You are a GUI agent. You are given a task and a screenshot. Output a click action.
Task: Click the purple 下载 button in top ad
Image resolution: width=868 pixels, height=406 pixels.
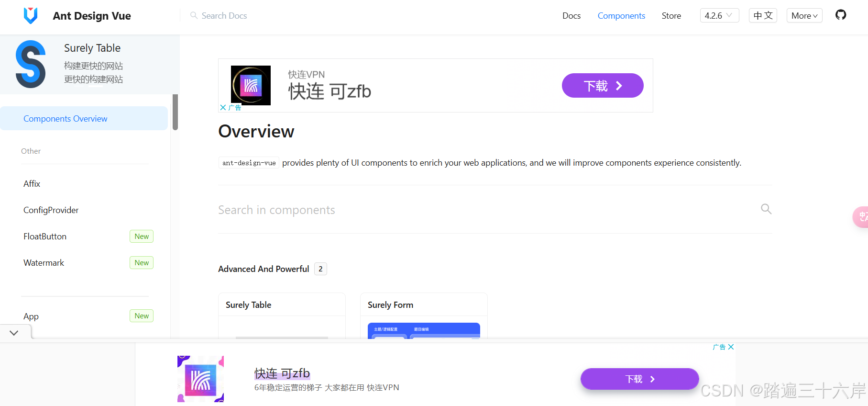point(603,86)
